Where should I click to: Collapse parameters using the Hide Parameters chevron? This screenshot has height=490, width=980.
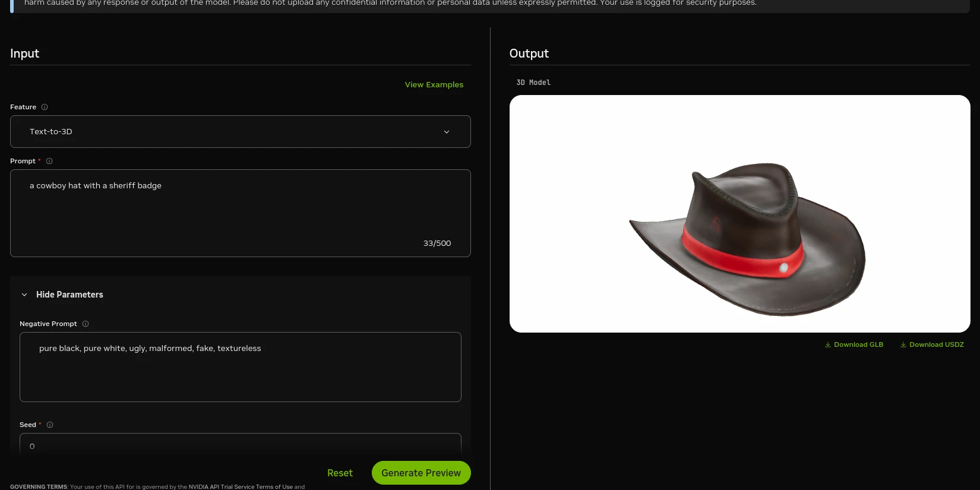pyautogui.click(x=24, y=295)
